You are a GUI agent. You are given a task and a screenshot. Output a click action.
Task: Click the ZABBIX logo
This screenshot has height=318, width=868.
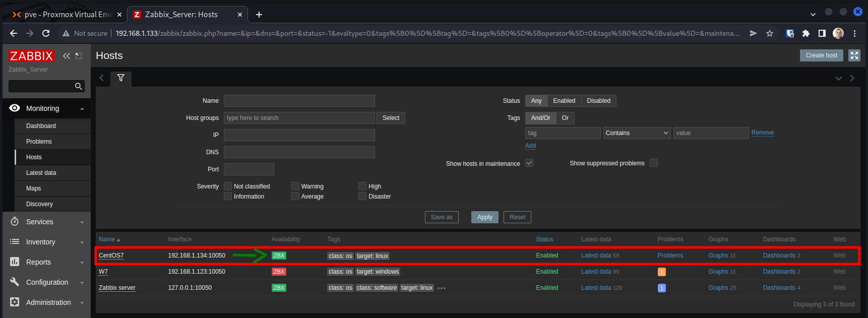pyautogui.click(x=31, y=56)
